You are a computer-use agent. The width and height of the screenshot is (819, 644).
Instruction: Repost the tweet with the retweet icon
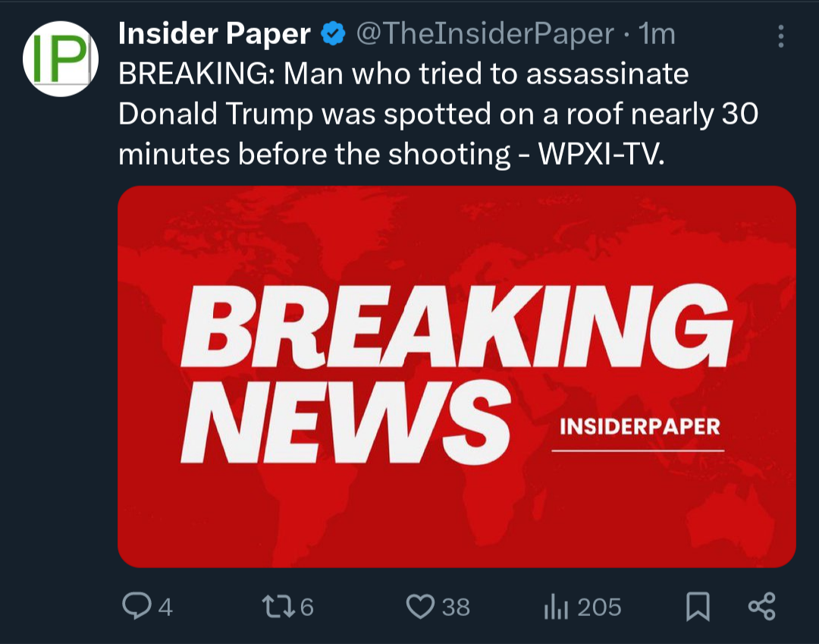[279, 606]
